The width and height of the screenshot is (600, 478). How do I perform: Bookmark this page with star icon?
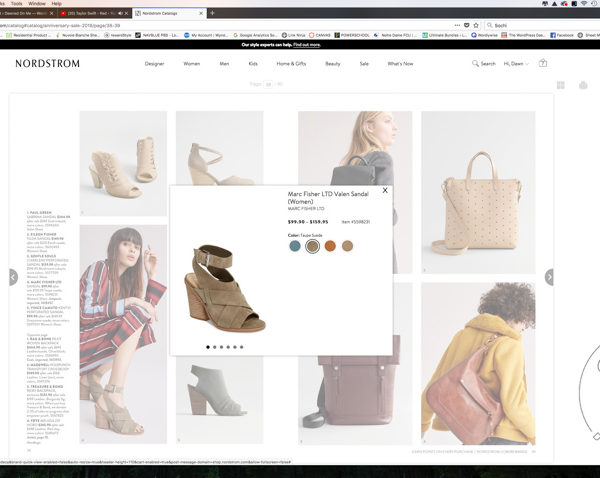tap(476, 25)
